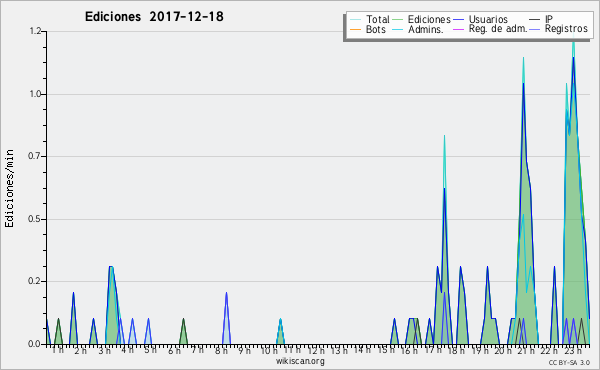
Task: Click the CC BY-SA 3.0 license text
Action: pos(569,363)
